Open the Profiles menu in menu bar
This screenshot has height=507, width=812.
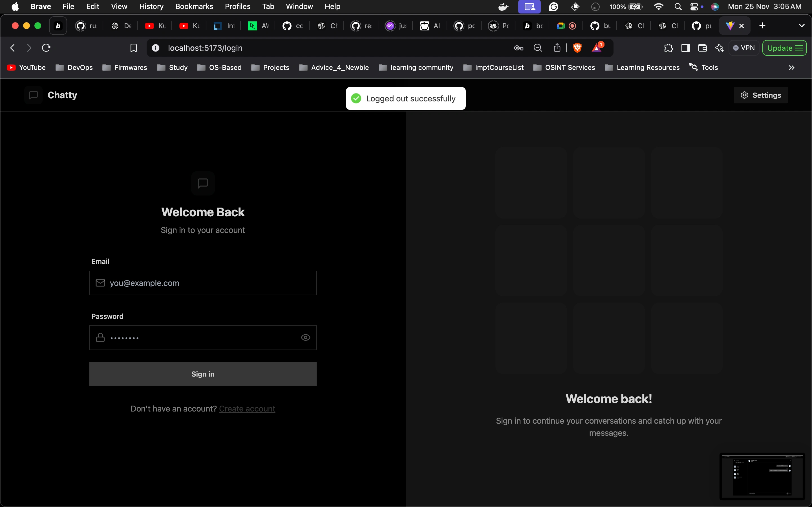point(238,6)
